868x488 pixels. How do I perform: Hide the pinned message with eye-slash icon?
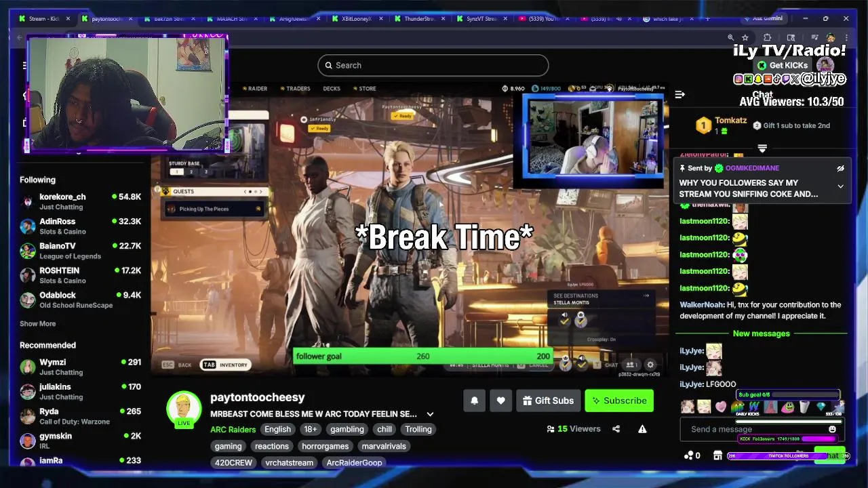[x=840, y=168]
